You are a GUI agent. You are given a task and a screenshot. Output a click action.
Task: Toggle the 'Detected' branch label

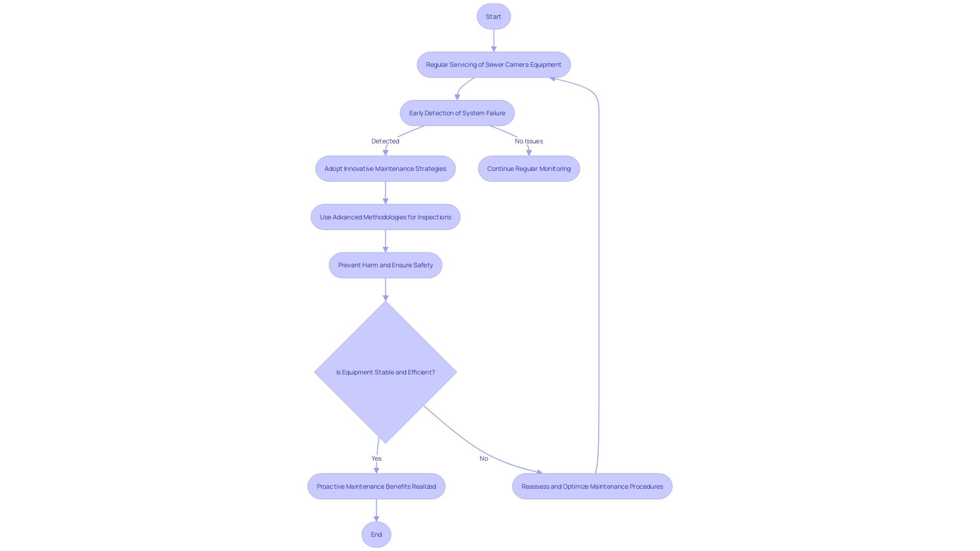pyautogui.click(x=385, y=141)
